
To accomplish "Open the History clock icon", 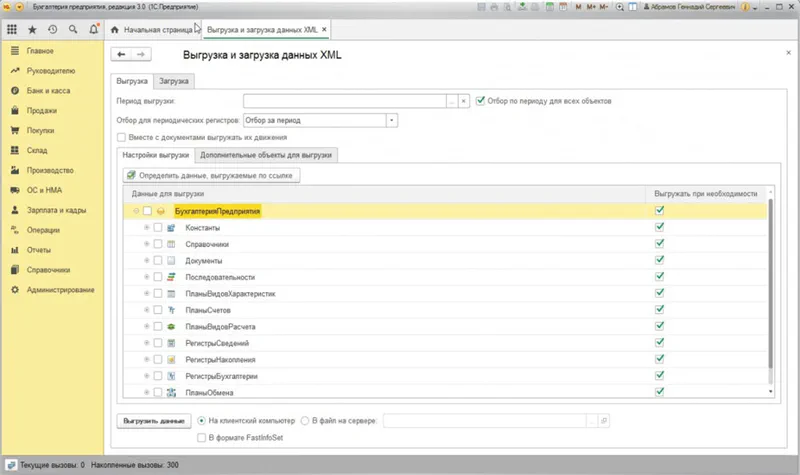I will click(52, 29).
